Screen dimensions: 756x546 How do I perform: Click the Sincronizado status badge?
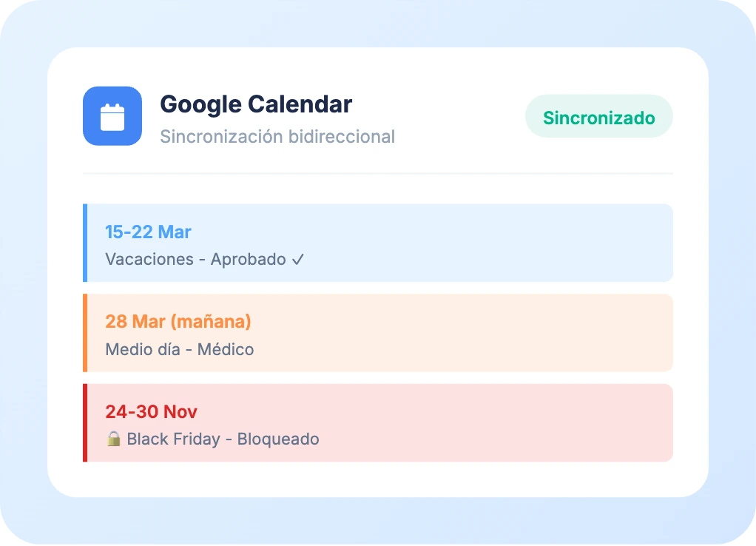598,117
